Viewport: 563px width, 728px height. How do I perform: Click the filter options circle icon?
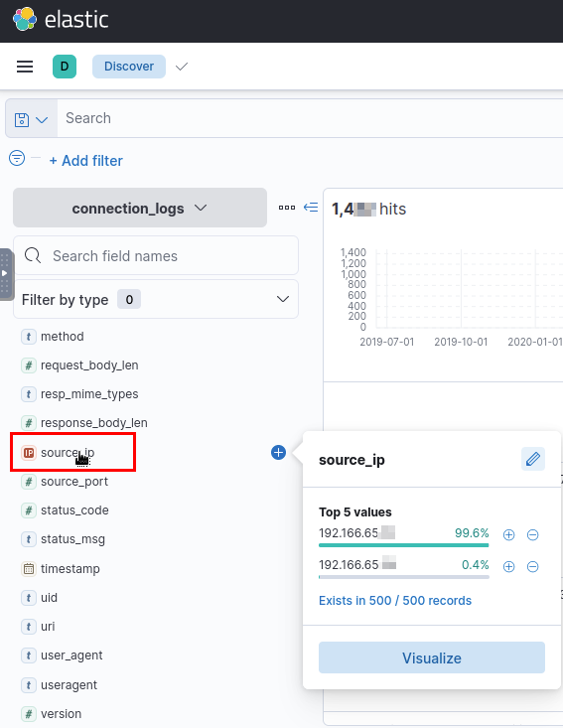coord(17,158)
